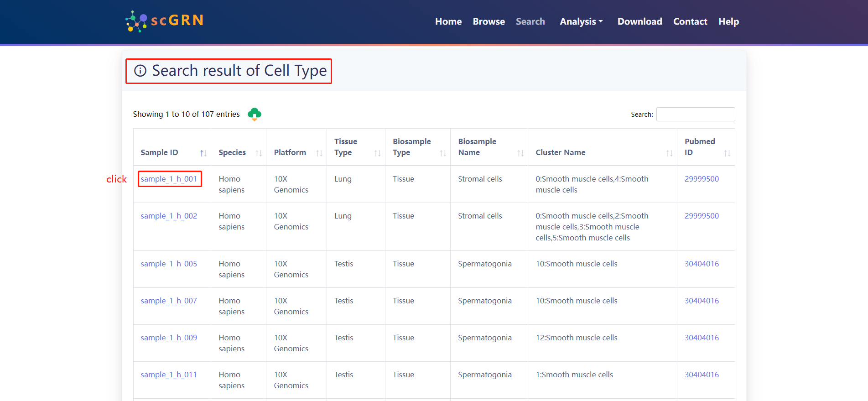This screenshot has height=401, width=868.
Task: Open Pubmed 30404016 for sample_1_h_009
Action: [702, 338]
